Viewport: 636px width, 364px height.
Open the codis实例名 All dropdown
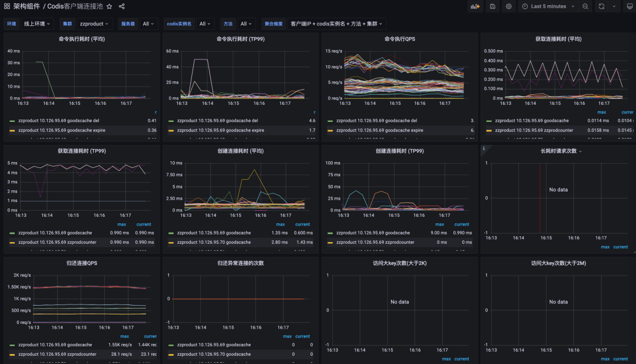[x=205, y=24]
